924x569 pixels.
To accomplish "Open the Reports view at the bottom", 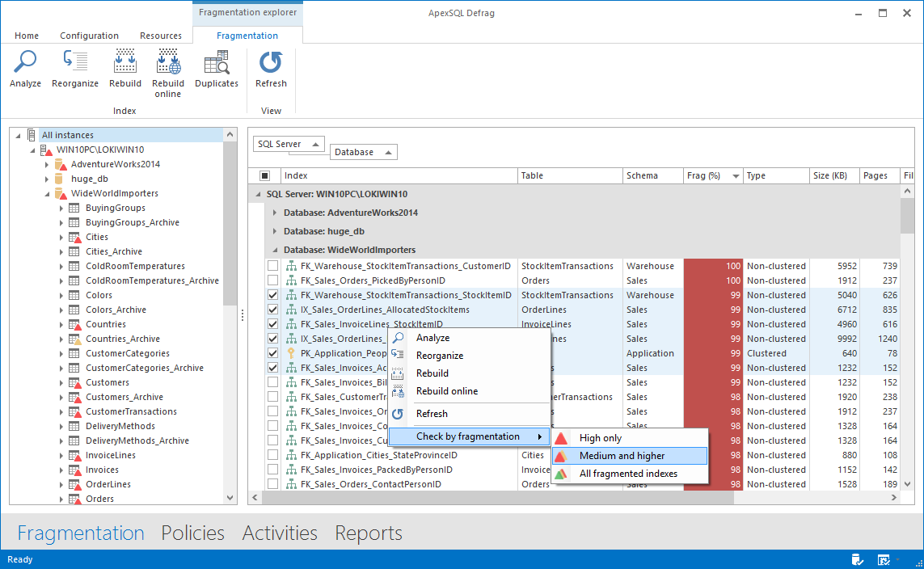I will [x=368, y=533].
